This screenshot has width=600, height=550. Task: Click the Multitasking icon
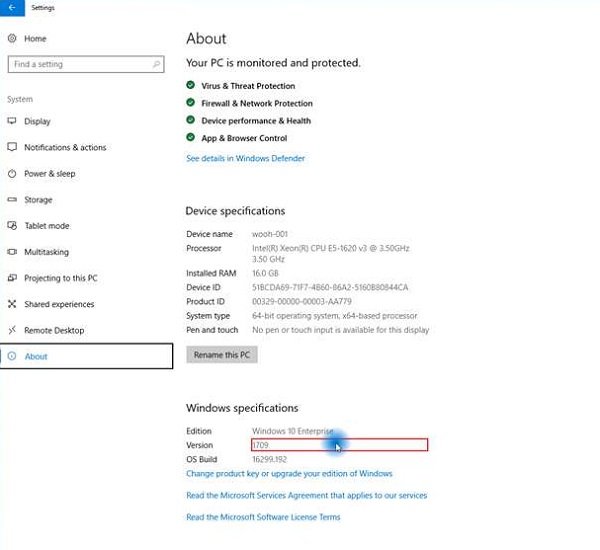(x=12, y=251)
